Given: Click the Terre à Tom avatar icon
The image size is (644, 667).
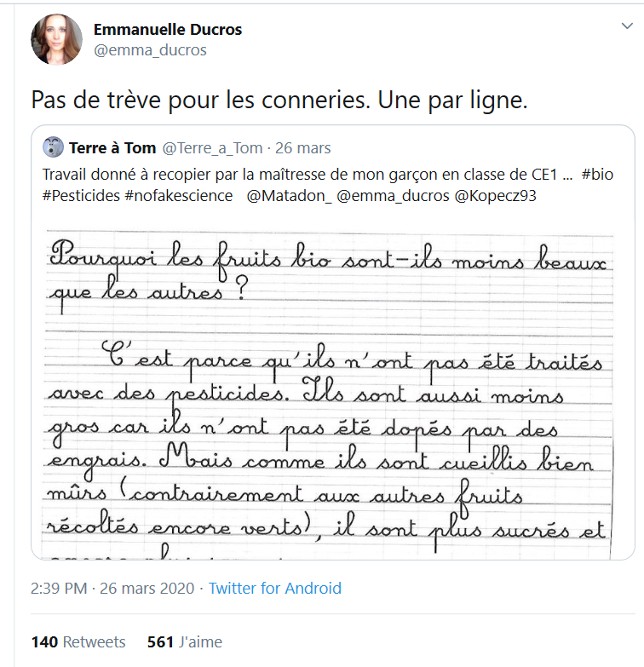Looking at the screenshot, I should click(x=53, y=147).
